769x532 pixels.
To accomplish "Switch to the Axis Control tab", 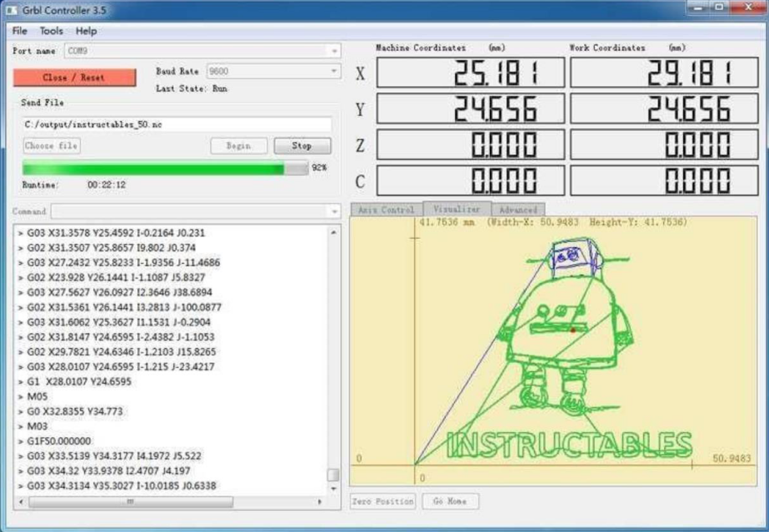I will pos(387,210).
